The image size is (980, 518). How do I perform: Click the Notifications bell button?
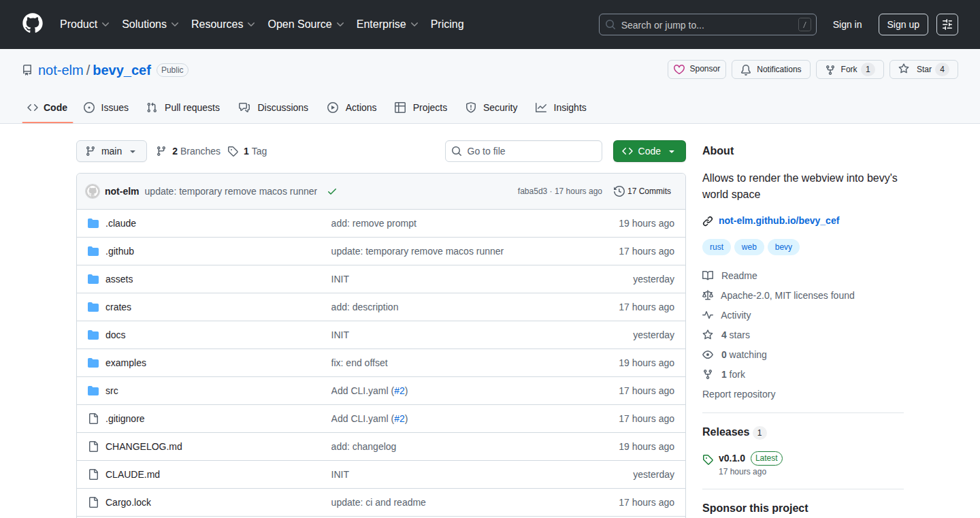[x=771, y=69]
